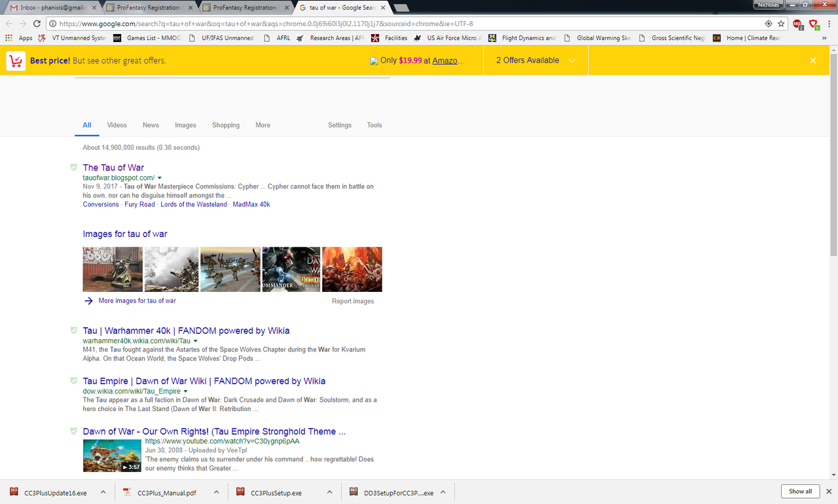This screenshot has height=504, width=838.
Task: Open US Air Force Micro bookmark
Action: tap(448, 38)
